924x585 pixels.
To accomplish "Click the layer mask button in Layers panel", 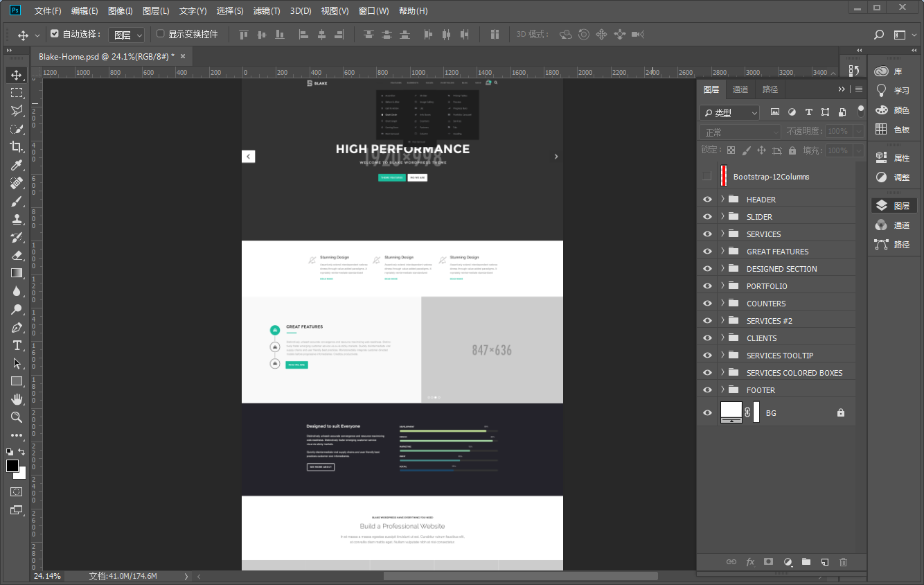I will pos(768,562).
